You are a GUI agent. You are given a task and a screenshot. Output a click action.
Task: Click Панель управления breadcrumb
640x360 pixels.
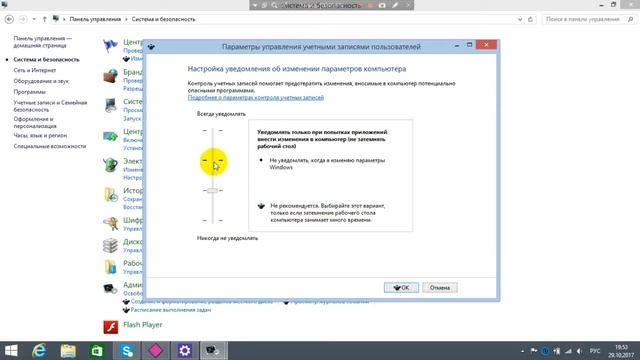(95, 19)
